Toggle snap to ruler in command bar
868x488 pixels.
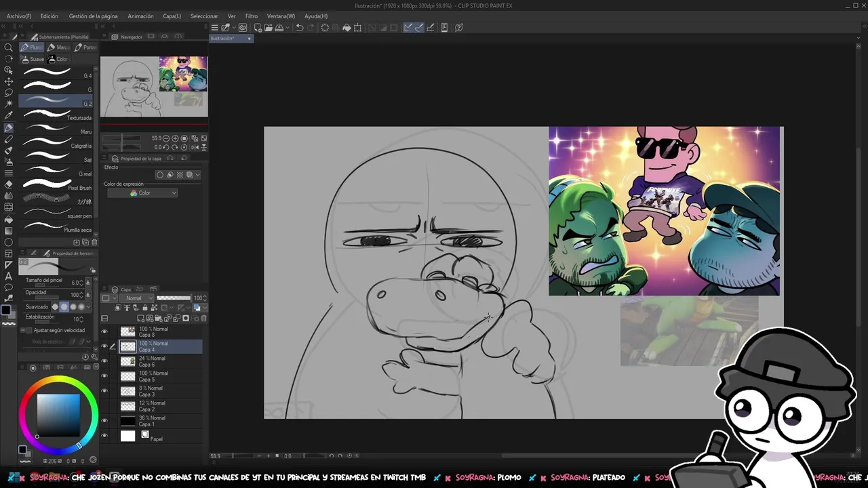(x=408, y=28)
